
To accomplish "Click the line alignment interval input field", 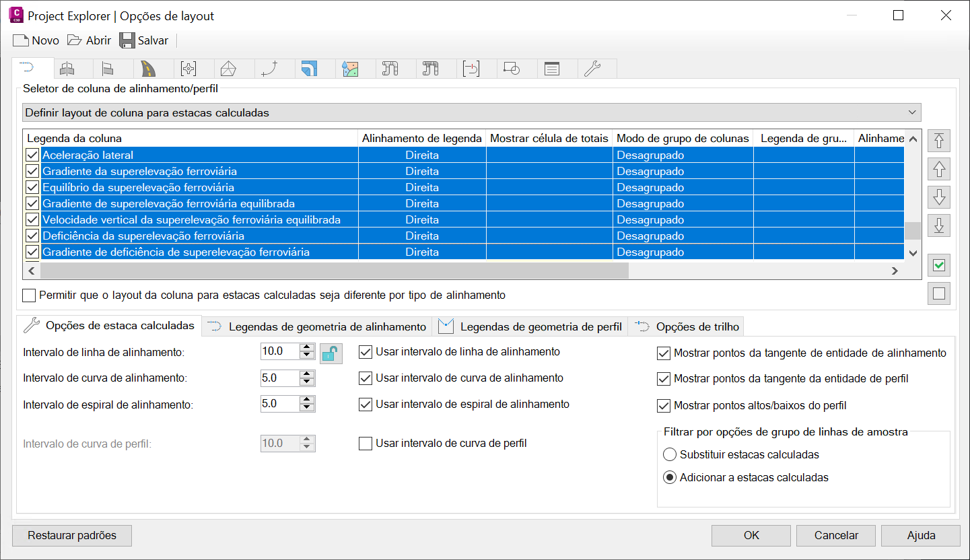I will click(x=280, y=351).
